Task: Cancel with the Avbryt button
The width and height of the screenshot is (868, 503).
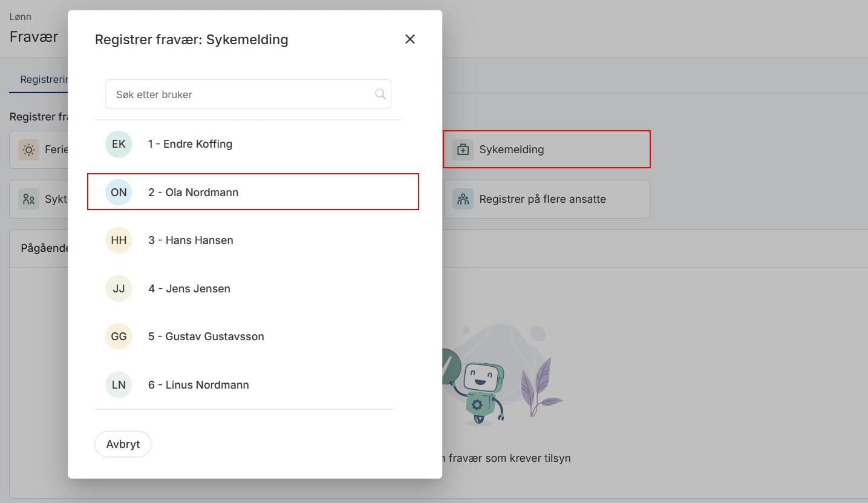Action: click(x=123, y=444)
